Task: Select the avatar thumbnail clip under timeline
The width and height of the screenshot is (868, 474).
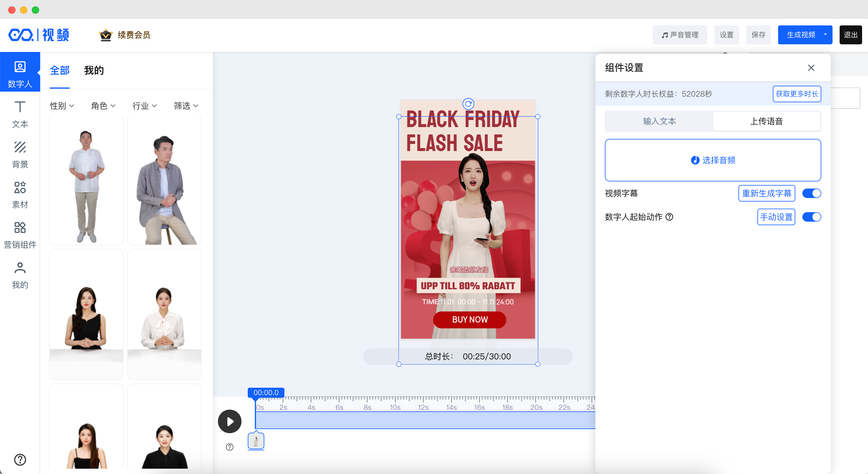Action: (256, 441)
